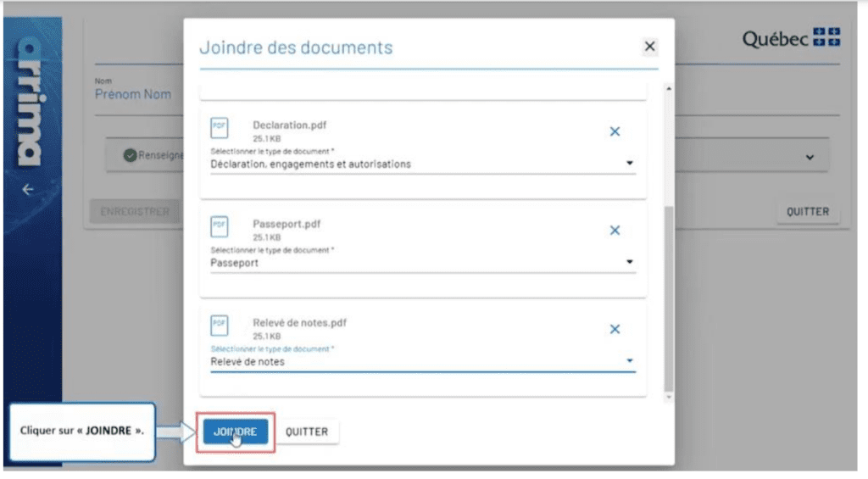Click the Joindre des documents title
This screenshot has height=479, width=868.
(x=296, y=47)
